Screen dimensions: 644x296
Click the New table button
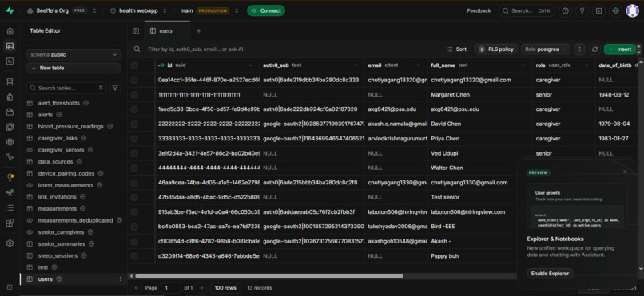tap(74, 68)
